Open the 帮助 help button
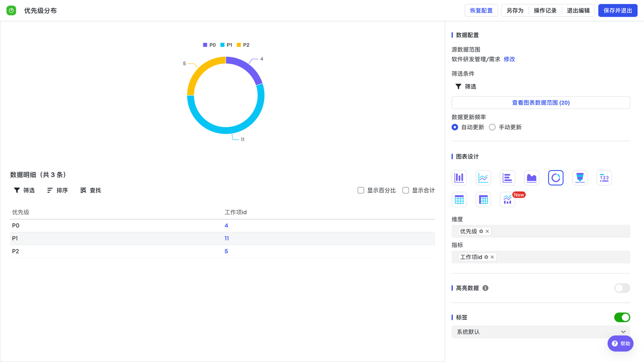Screen dimensions: 644x362 point(620,344)
